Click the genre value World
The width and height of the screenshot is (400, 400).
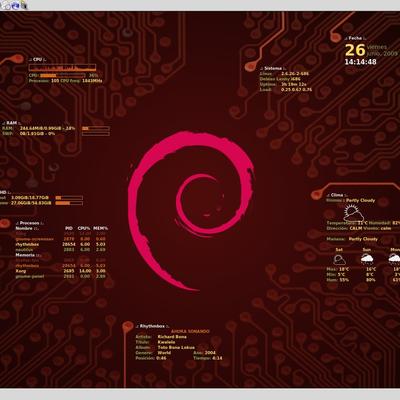pyautogui.click(x=164, y=353)
